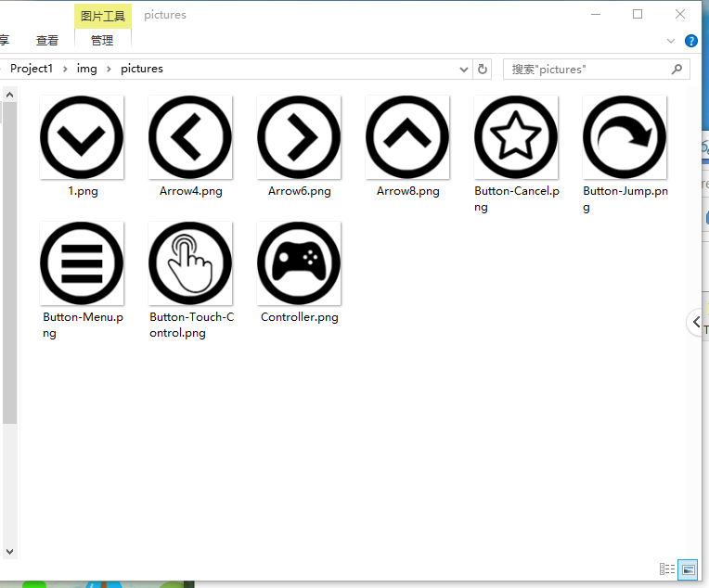Click the file name Arrow6.png
Image resolution: width=709 pixels, height=588 pixels.
(300, 191)
